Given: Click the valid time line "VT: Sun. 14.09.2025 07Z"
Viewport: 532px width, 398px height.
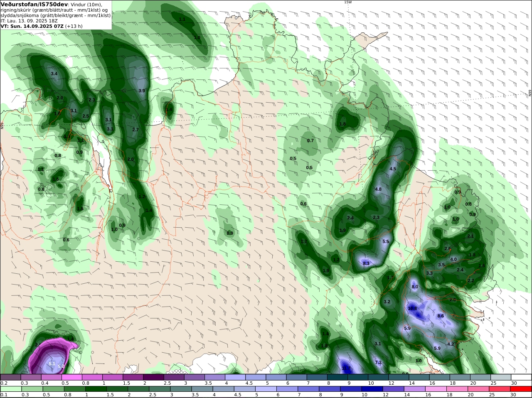Looking at the screenshot, I should 32,26.
